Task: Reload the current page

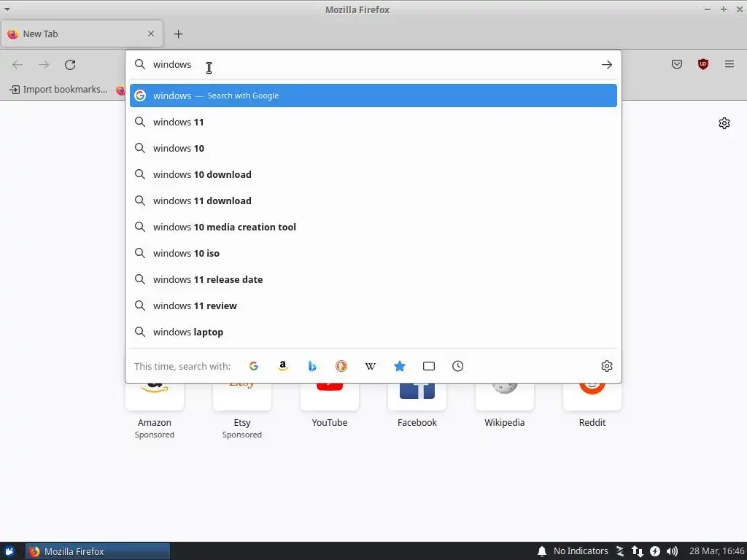Action: (x=70, y=64)
